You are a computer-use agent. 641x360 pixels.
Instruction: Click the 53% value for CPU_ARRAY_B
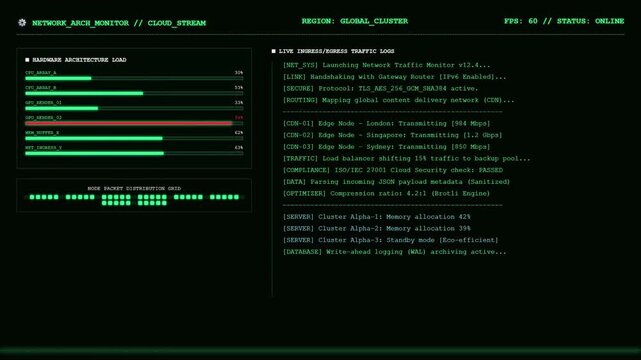[239, 87]
